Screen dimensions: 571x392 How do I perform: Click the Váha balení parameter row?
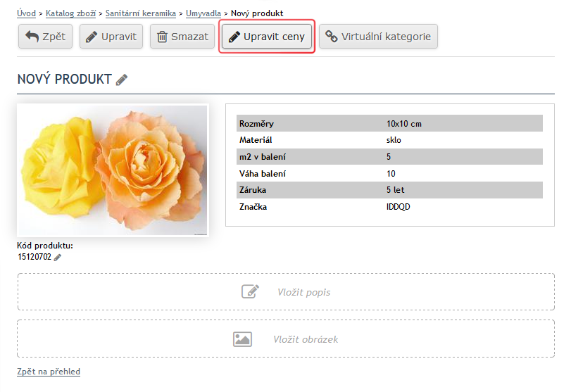coord(389,173)
